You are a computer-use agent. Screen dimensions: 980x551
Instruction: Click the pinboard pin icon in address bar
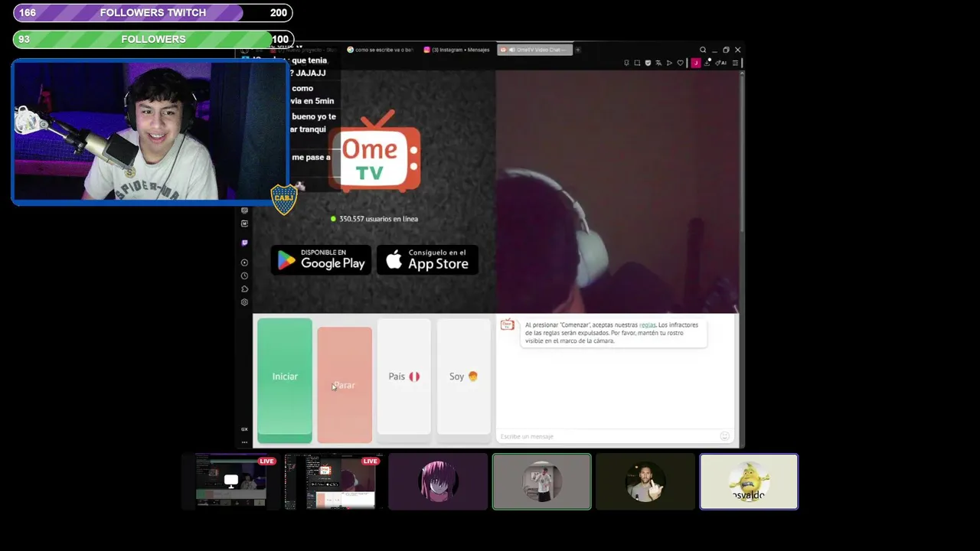point(626,63)
